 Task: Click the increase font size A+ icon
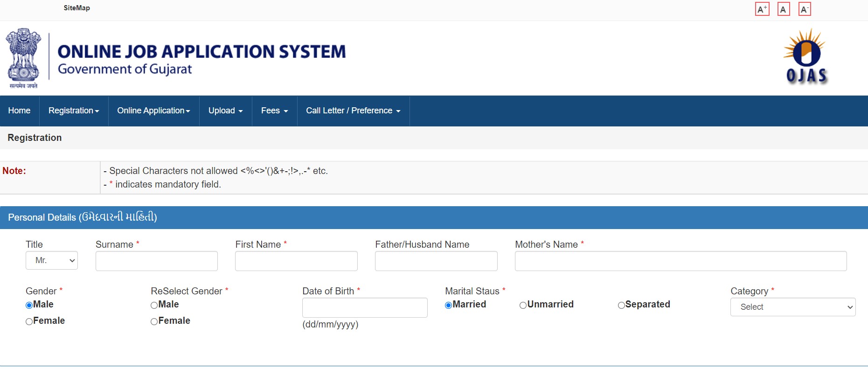tap(762, 9)
